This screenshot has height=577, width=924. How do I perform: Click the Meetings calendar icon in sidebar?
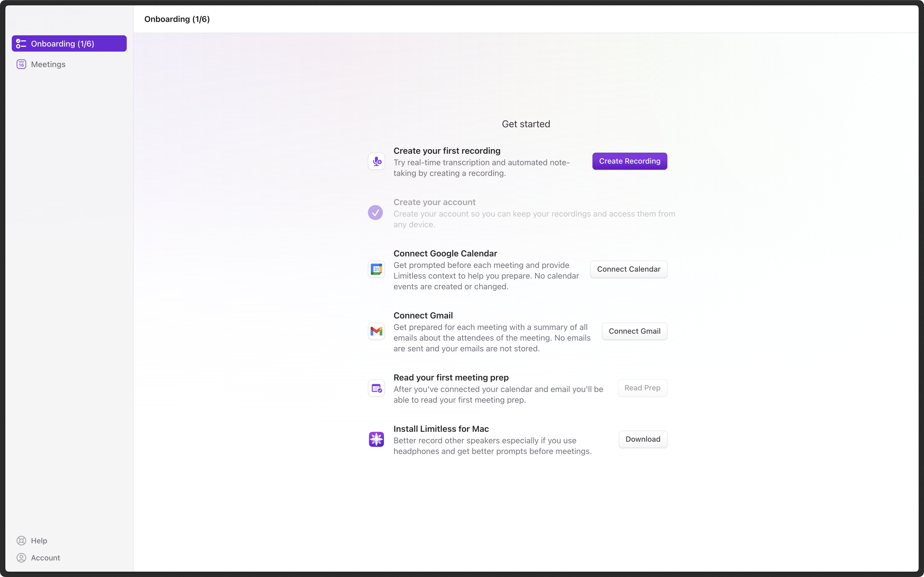click(21, 64)
